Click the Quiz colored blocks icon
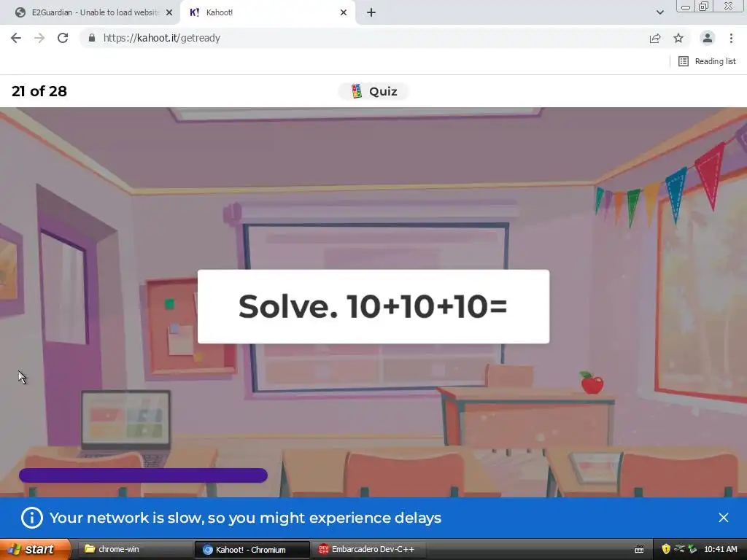Image resolution: width=747 pixels, height=560 pixels. tap(356, 91)
